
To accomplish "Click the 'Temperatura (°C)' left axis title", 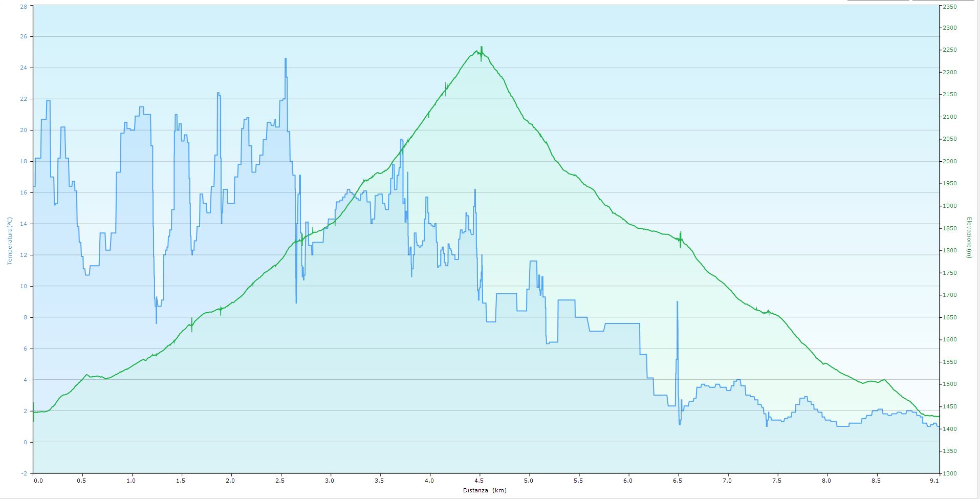I will 9,241.
